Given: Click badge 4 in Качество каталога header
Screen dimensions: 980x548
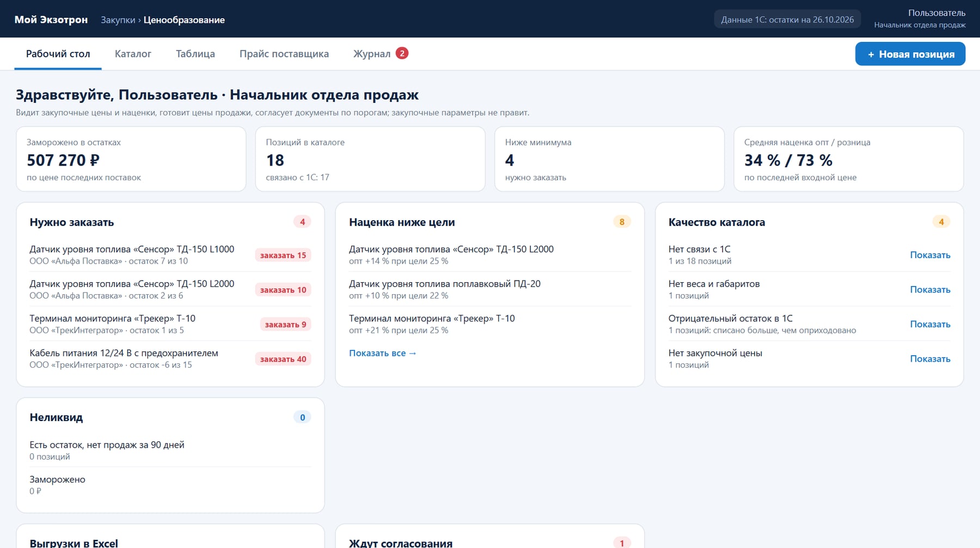Looking at the screenshot, I should [x=941, y=222].
